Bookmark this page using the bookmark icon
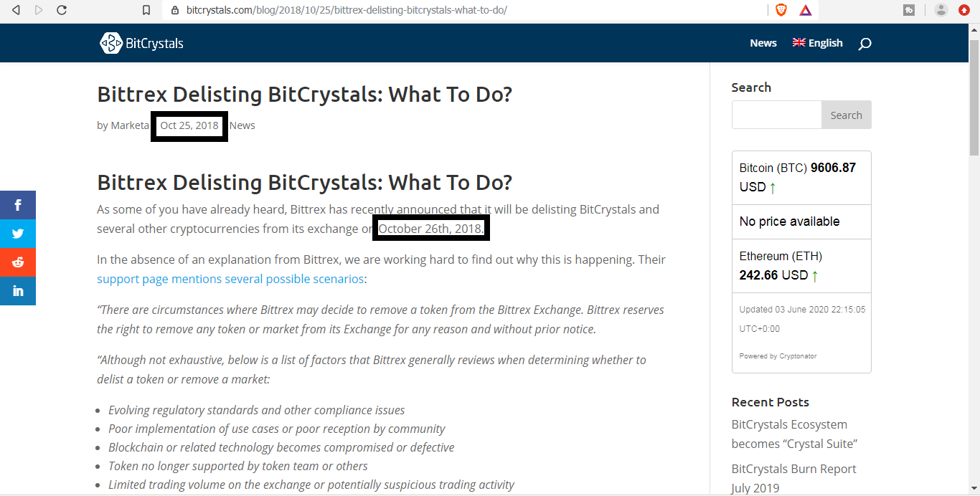 pyautogui.click(x=146, y=10)
